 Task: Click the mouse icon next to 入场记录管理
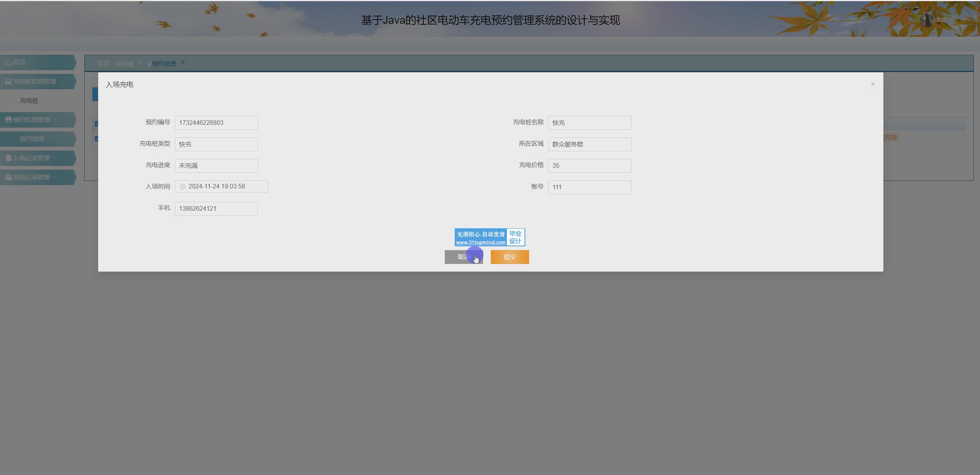click(8, 158)
